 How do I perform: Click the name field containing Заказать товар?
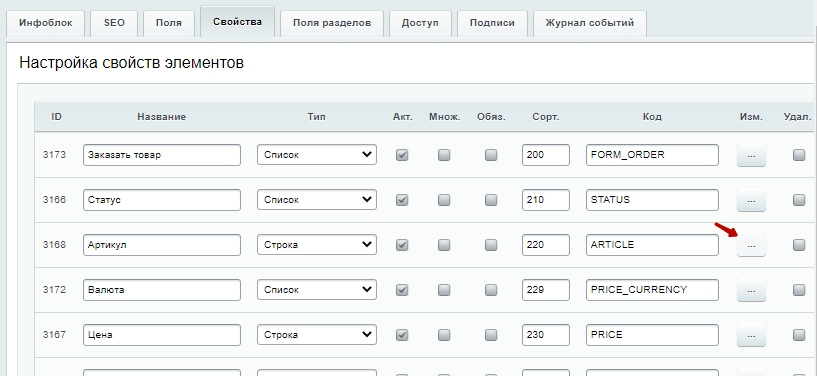point(162,155)
